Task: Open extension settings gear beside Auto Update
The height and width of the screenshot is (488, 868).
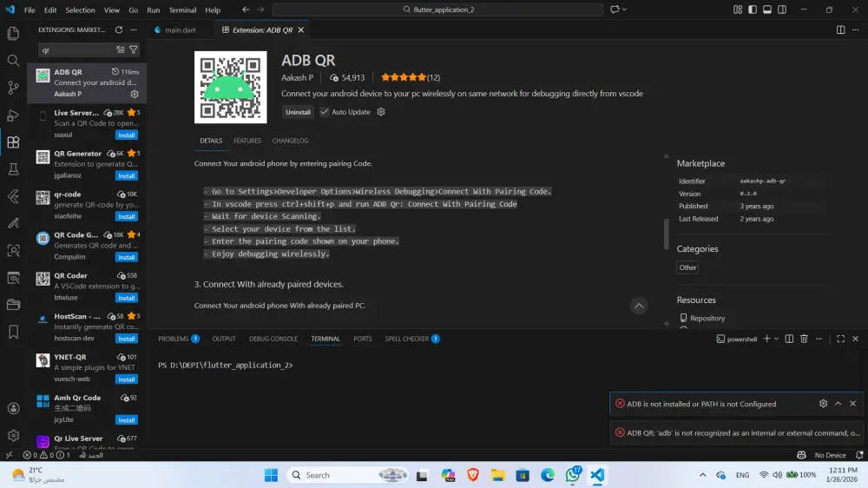Action: (x=381, y=112)
